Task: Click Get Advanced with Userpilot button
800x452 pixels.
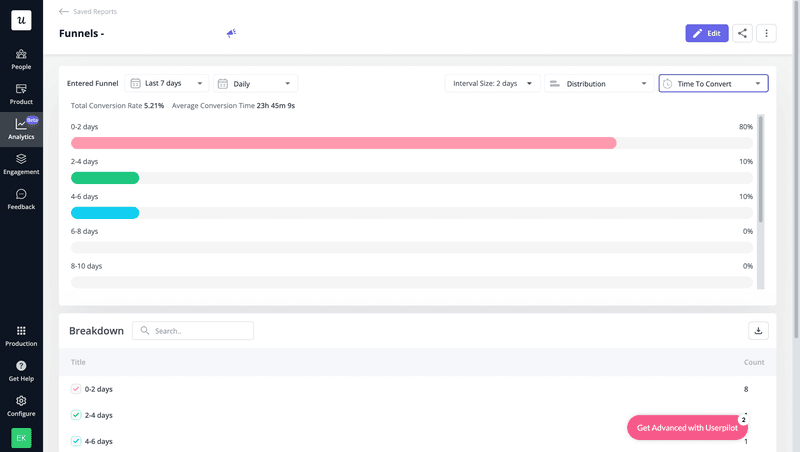Action: (687, 428)
